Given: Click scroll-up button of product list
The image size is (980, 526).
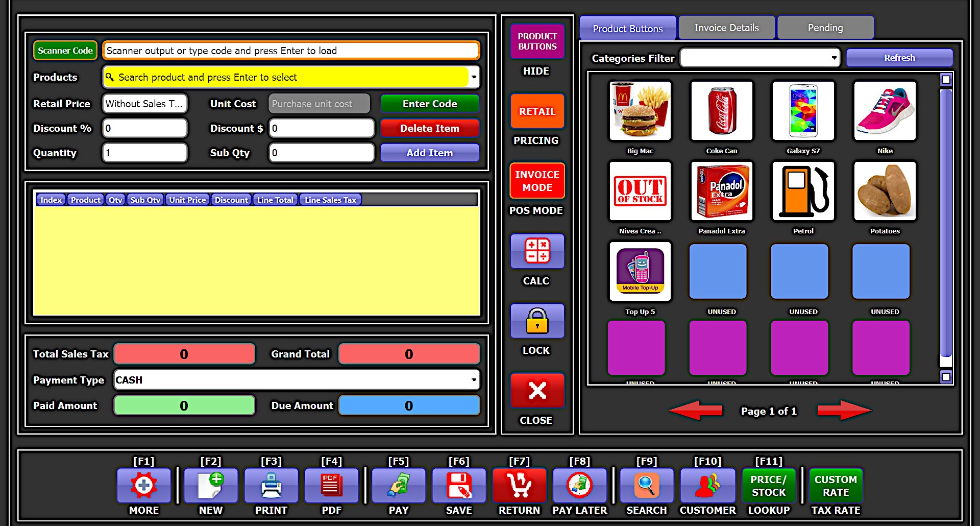Looking at the screenshot, I should click(x=946, y=80).
